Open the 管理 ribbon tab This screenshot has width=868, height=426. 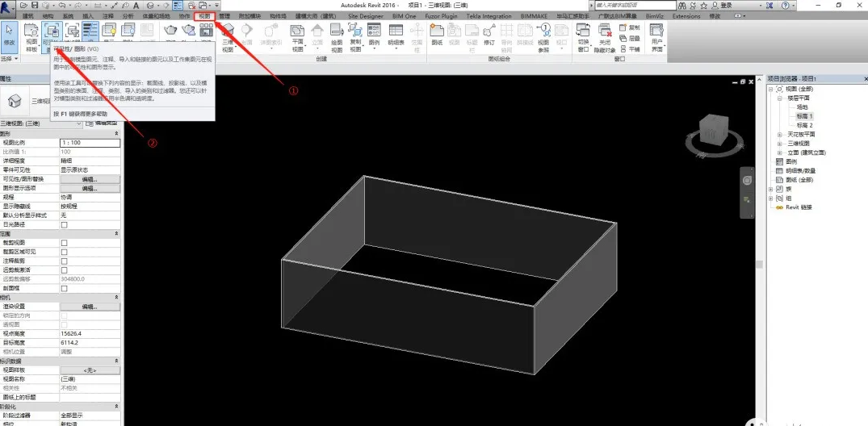click(x=224, y=16)
